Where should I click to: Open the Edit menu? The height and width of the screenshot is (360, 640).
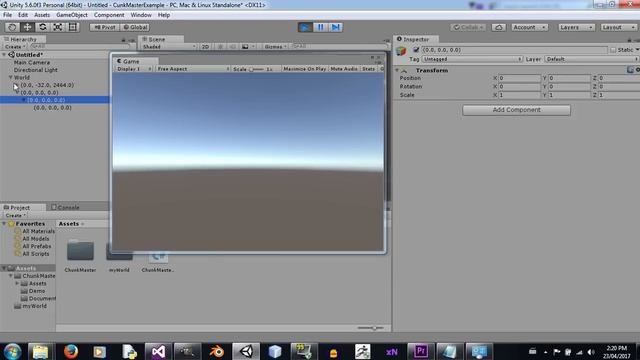(x=23, y=15)
